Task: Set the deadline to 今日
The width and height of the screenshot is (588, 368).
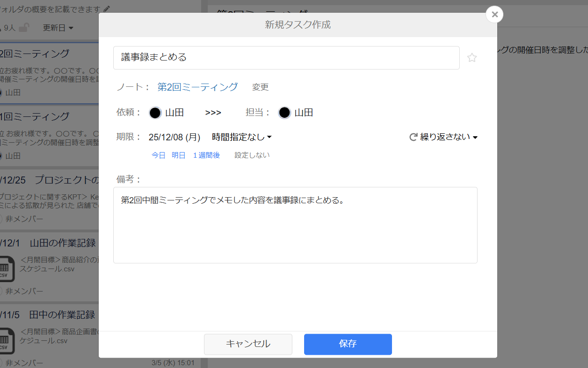Action: pos(158,155)
